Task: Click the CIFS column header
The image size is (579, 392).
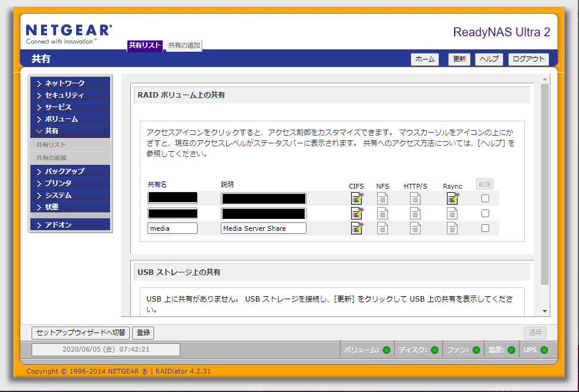Action: point(356,186)
